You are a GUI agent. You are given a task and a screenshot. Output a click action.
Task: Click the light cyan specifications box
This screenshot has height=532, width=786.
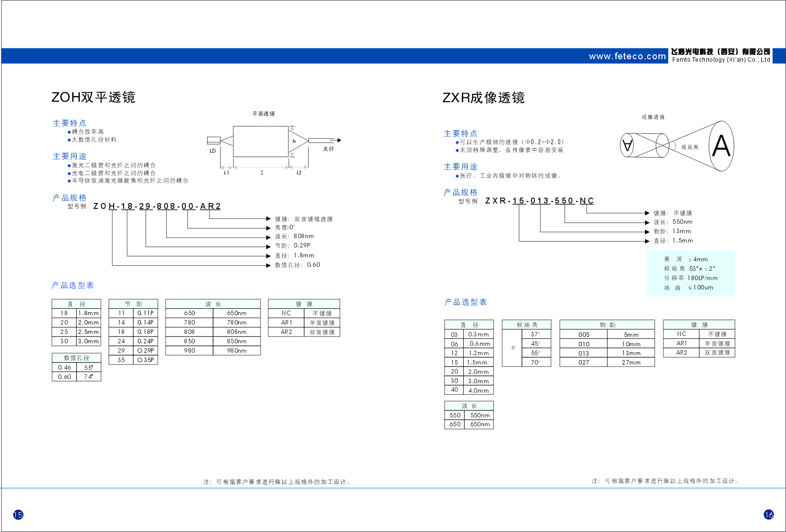click(690, 273)
